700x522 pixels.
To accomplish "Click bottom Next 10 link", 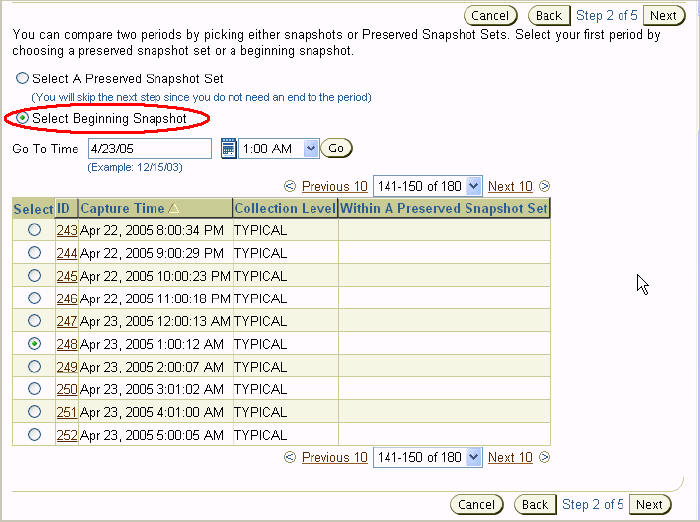I will point(510,457).
